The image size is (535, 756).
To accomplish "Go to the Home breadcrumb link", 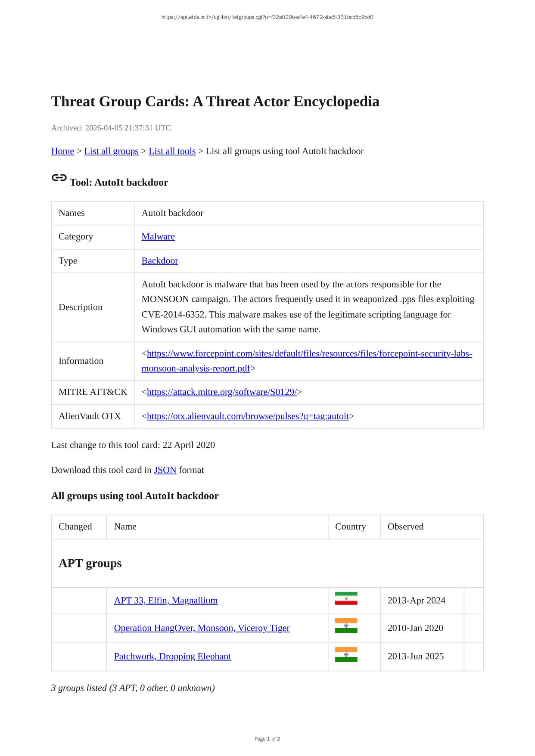I will click(x=62, y=151).
